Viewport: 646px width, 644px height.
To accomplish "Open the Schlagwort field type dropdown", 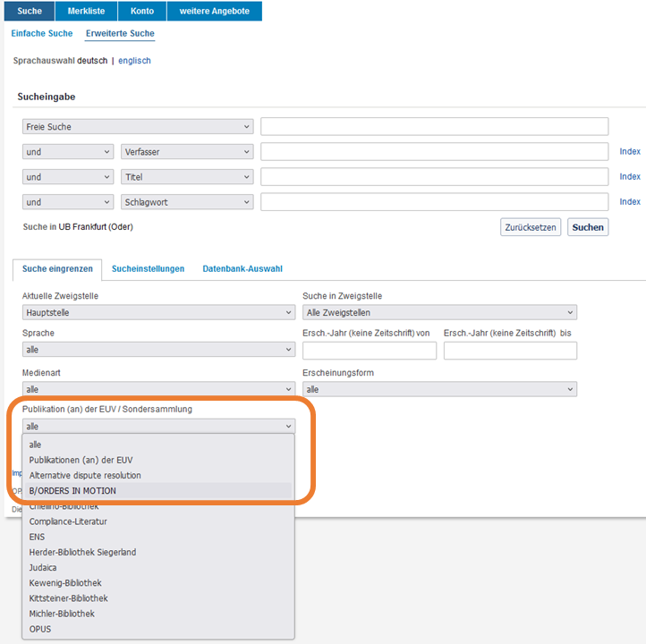I will [x=187, y=202].
